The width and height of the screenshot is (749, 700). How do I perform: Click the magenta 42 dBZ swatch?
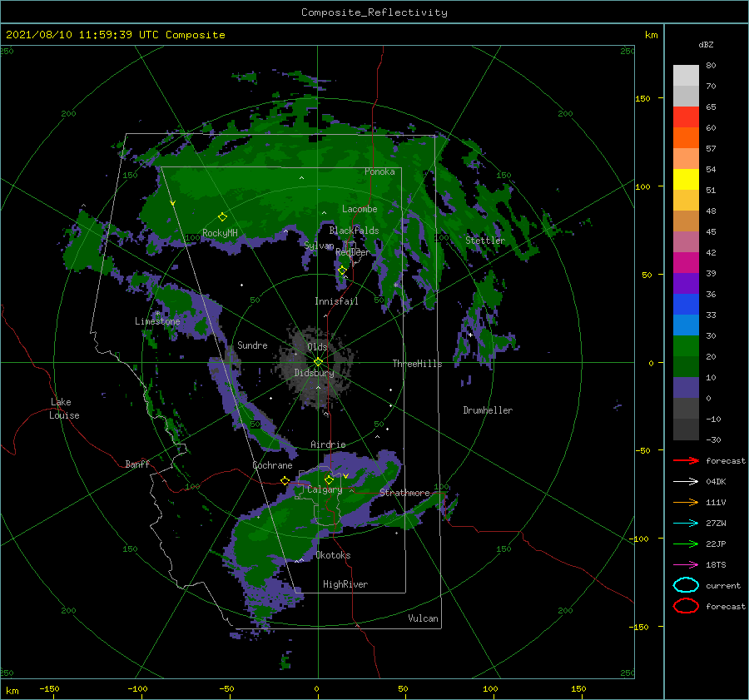click(686, 262)
